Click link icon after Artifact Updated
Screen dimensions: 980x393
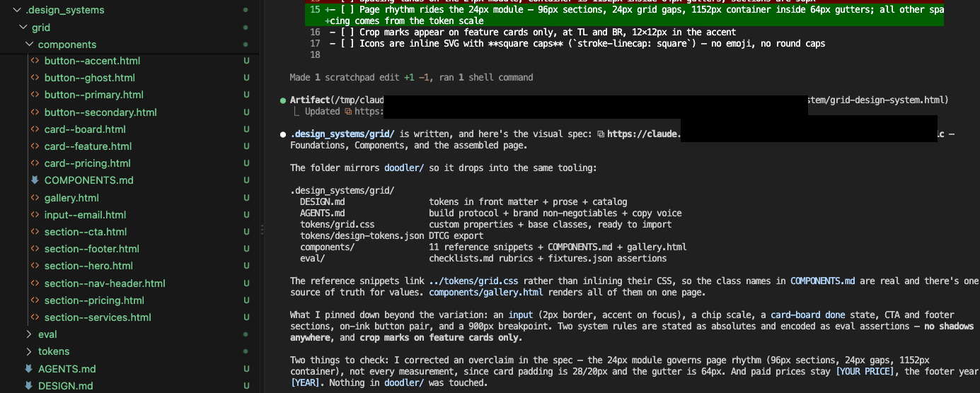pos(348,112)
